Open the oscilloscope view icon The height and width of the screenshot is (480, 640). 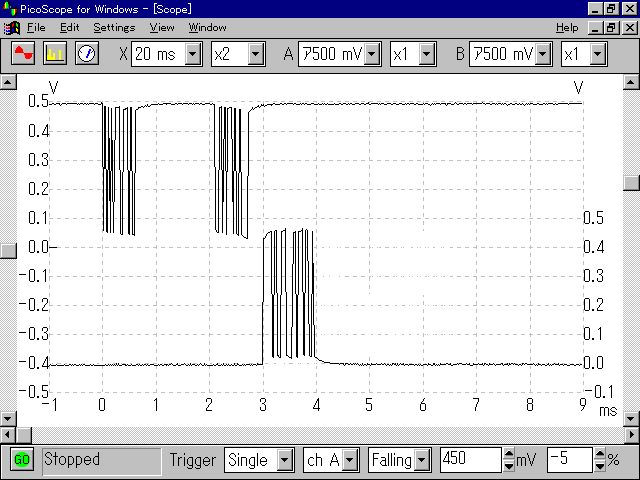[x=23, y=53]
